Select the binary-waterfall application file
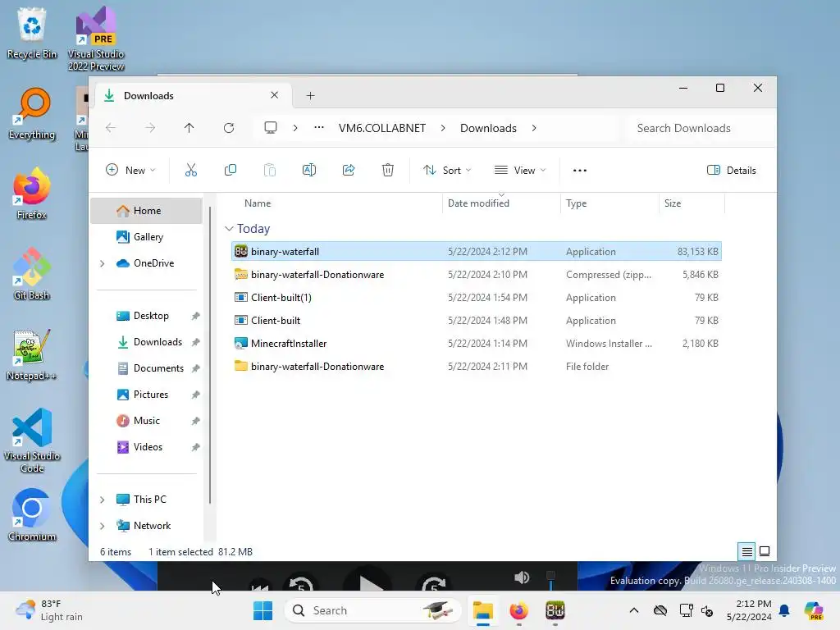The width and height of the screenshot is (840, 630). [477, 251]
